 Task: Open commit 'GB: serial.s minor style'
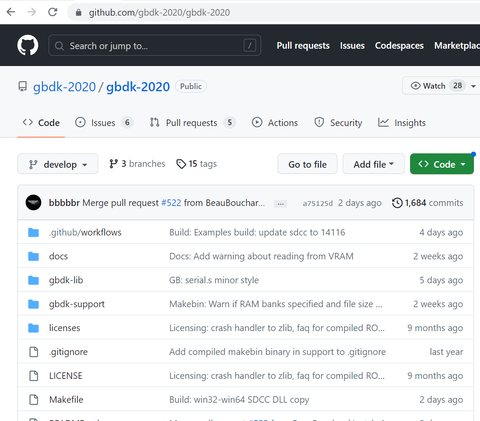(x=214, y=280)
